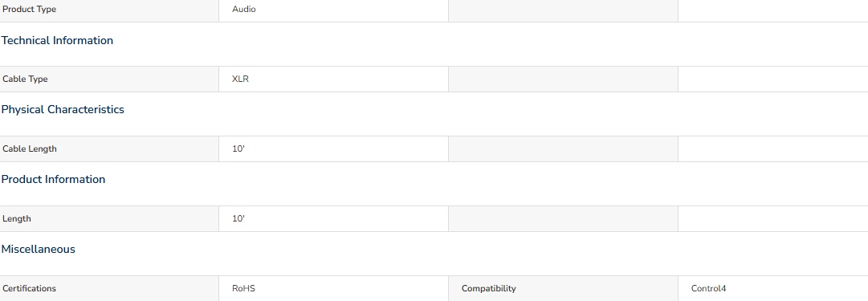Click the empty gray cell in Cable Length row

(x=563, y=148)
